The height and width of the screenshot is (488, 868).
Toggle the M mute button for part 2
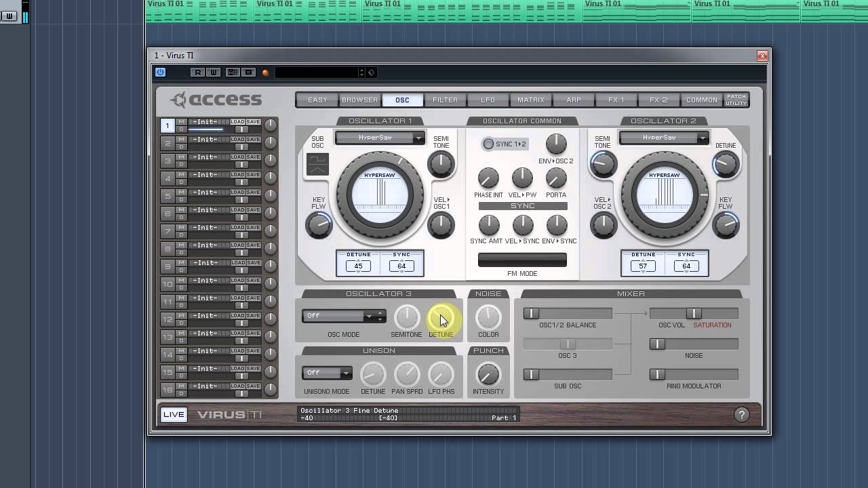point(181,140)
